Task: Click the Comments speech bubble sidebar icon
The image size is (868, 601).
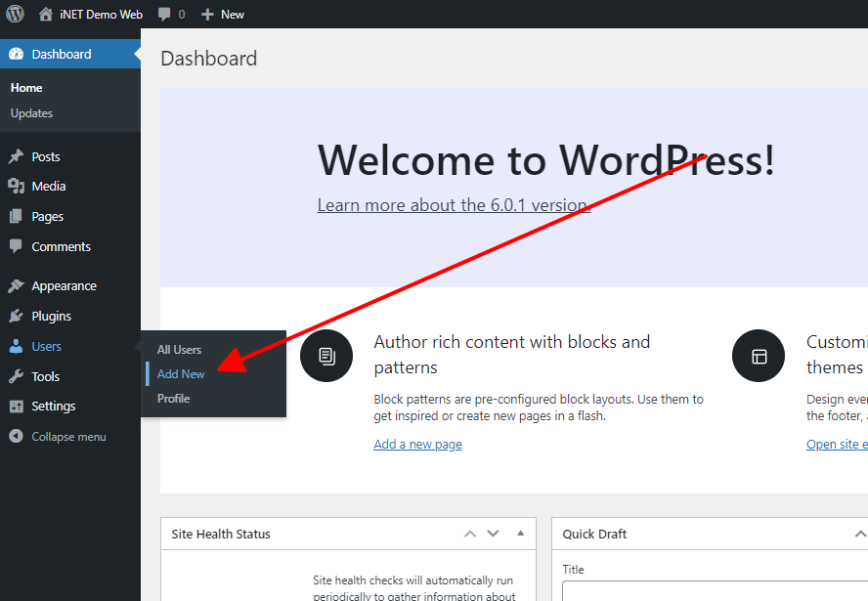Action: pos(16,246)
